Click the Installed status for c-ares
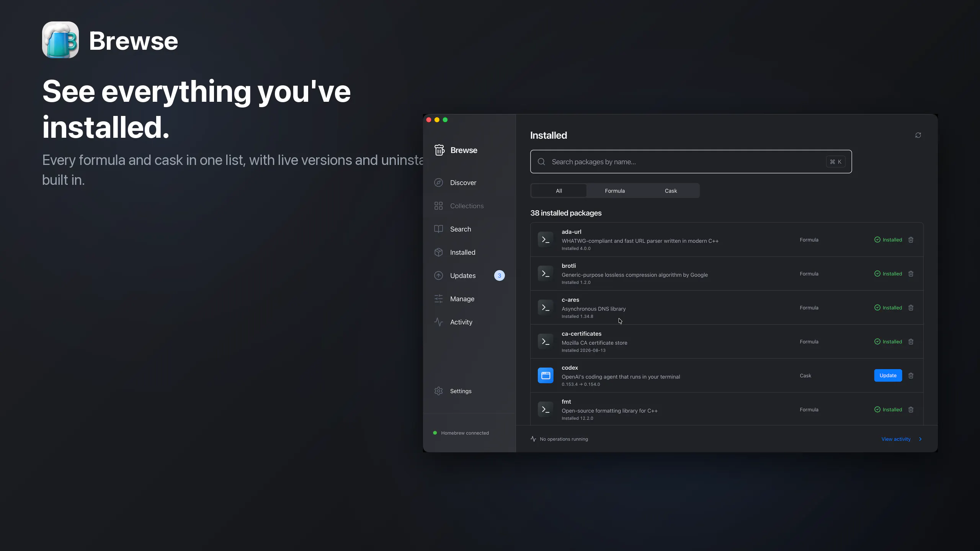 [888, 308]
